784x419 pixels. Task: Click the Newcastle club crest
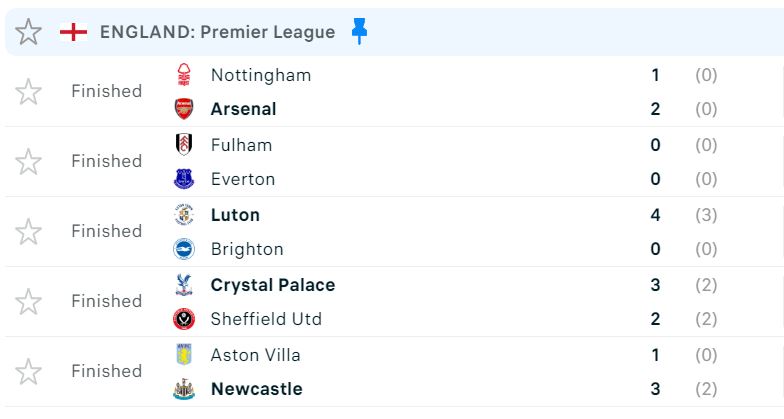point(184,389)
